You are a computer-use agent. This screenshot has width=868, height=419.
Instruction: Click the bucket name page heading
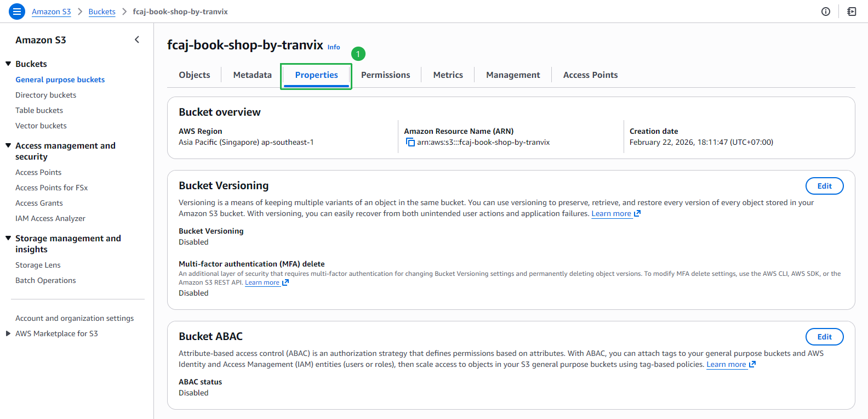coord(245,45)
